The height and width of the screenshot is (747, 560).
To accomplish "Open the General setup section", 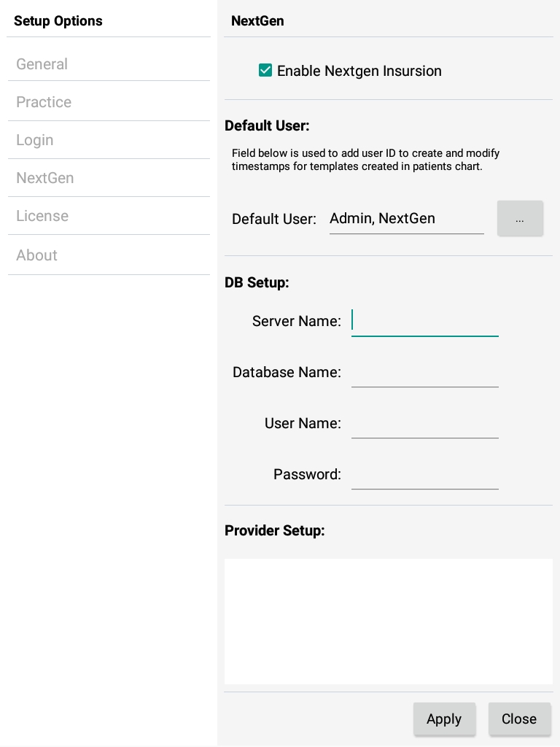I will pyautogui.click(x=42, y=64).
